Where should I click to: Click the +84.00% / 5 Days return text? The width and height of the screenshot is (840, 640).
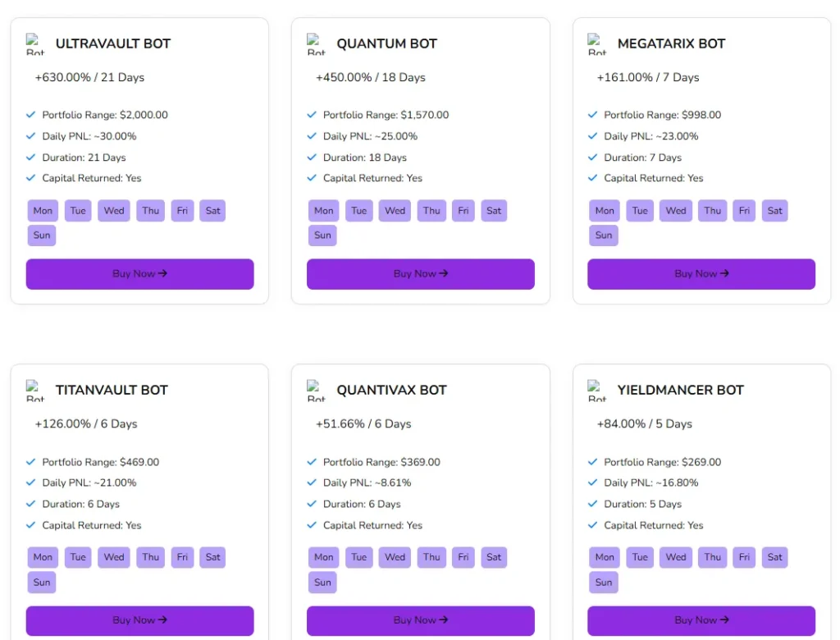click(x=644, y=424)
